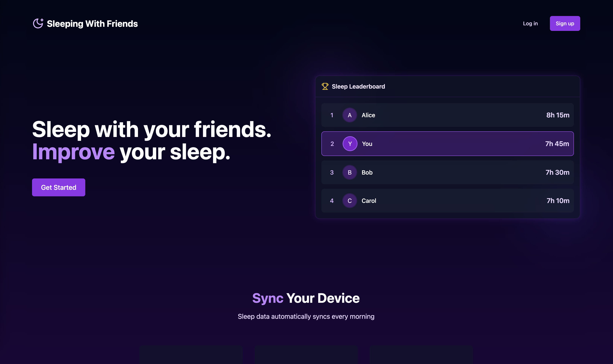Open the Log in link

(530, 24)
